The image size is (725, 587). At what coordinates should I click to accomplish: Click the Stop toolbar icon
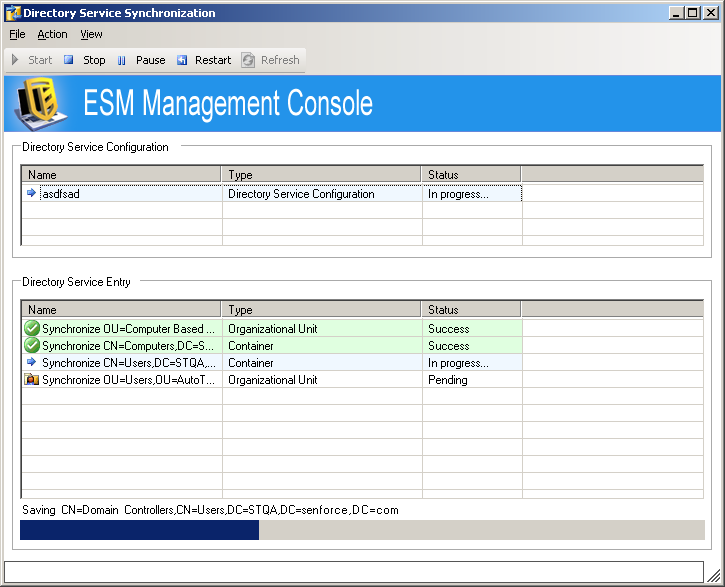(69, 60)
